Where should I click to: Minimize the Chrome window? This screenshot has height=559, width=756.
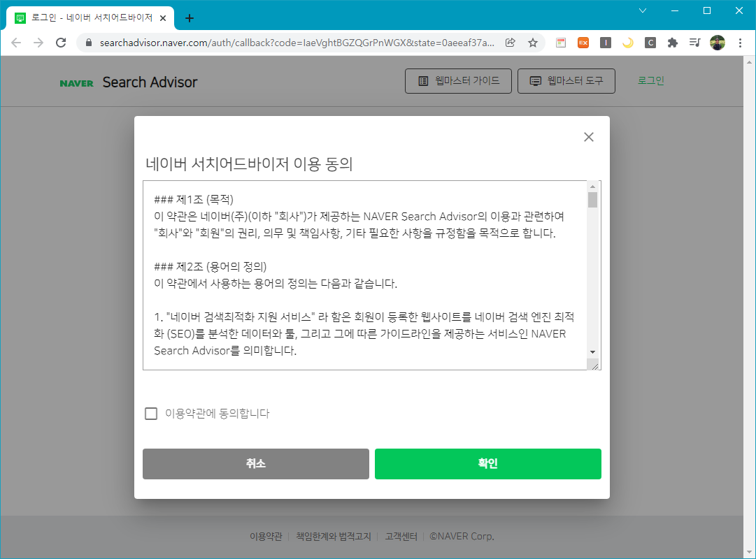(675, 10)
